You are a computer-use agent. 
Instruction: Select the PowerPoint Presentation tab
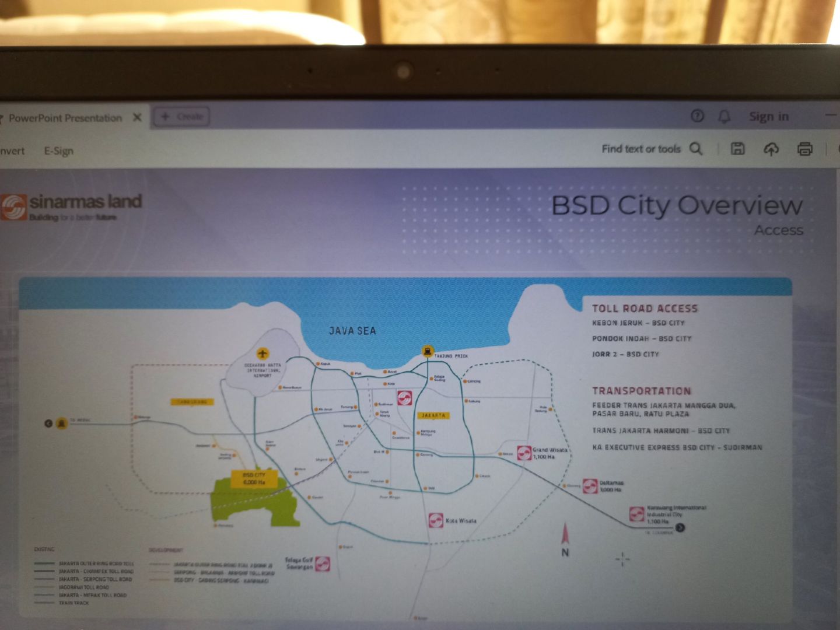[x=64, y=118]
